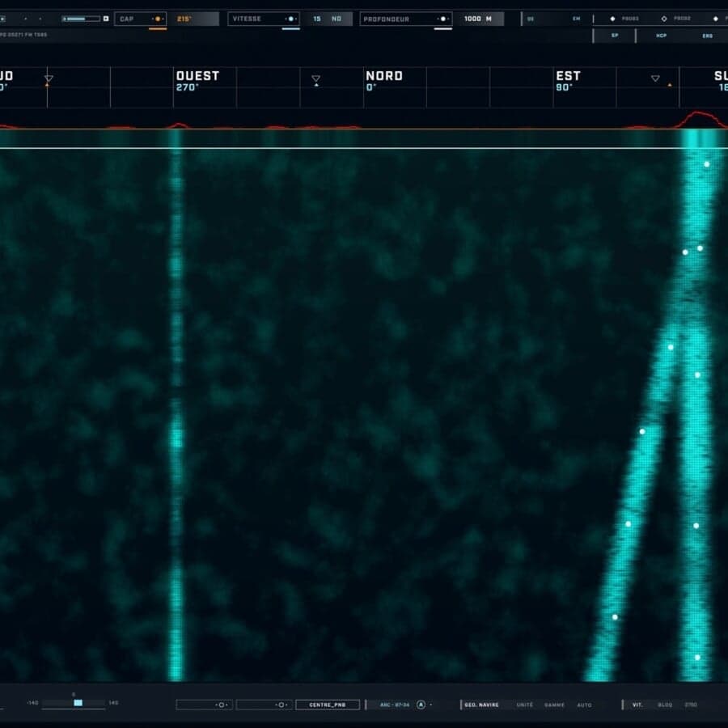The image size is (728, 728).
Task: Click the hollow diamond icon next to P8082
Action: click(x=664, y=18)
